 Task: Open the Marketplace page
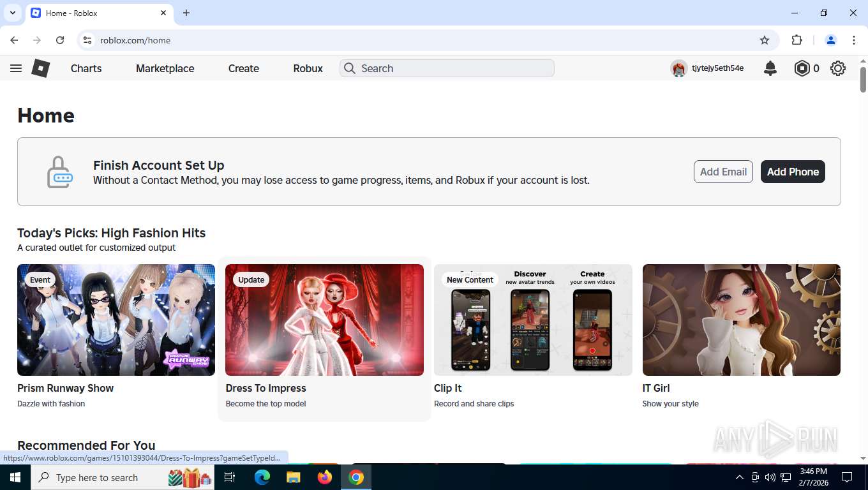point(165,68)
